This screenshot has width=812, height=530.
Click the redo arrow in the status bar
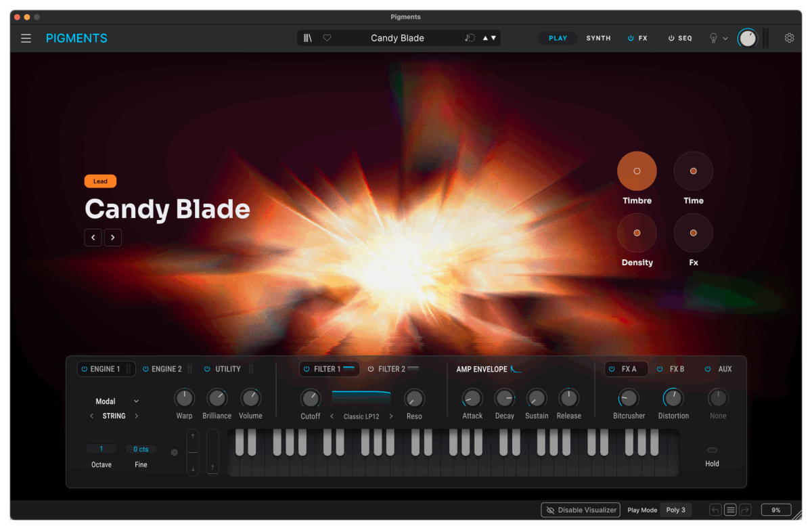(745, 510)
